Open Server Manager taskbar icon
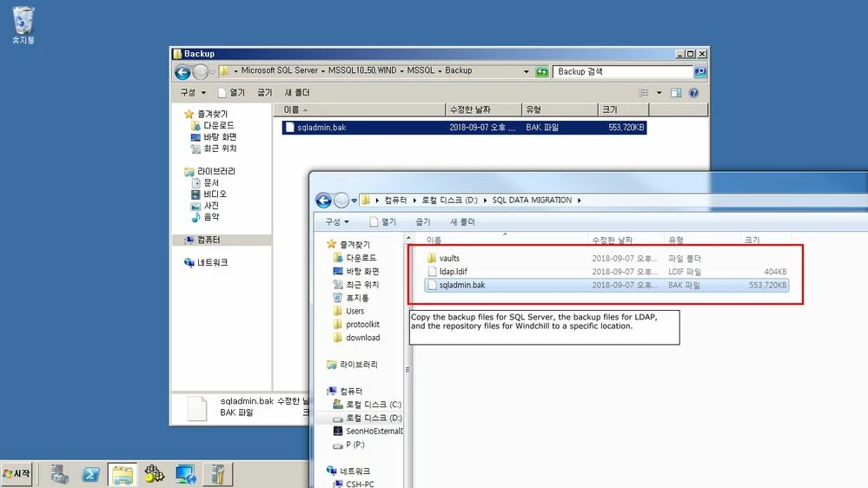The width and height of the screenshot is (868, 488). (59, 474)
